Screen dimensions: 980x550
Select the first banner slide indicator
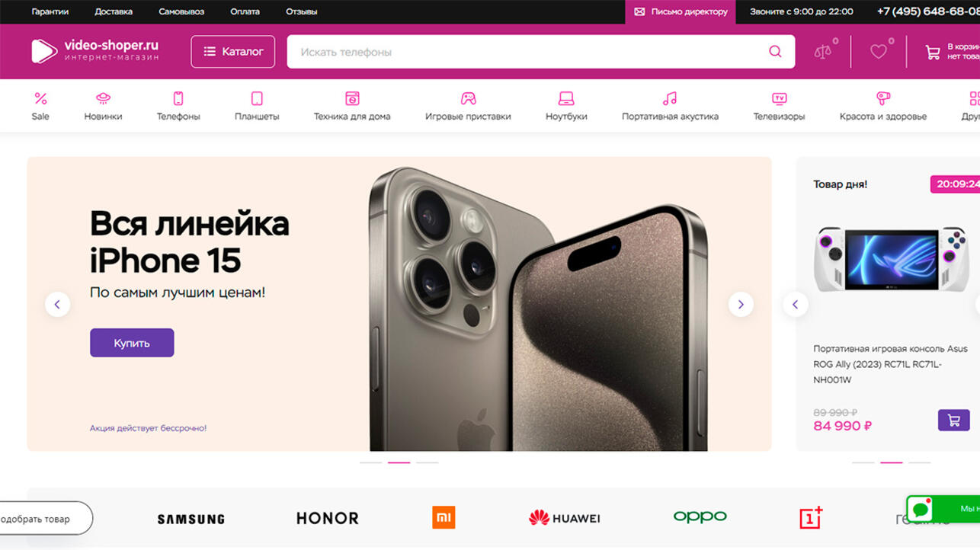pyautogui.click(x=370, y=462)
